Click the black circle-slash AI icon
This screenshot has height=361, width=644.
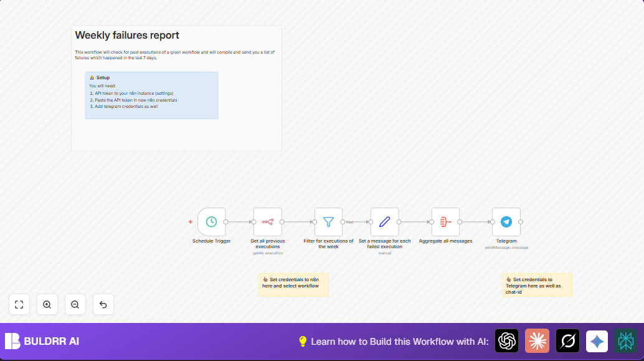click(x=567, y=341)
